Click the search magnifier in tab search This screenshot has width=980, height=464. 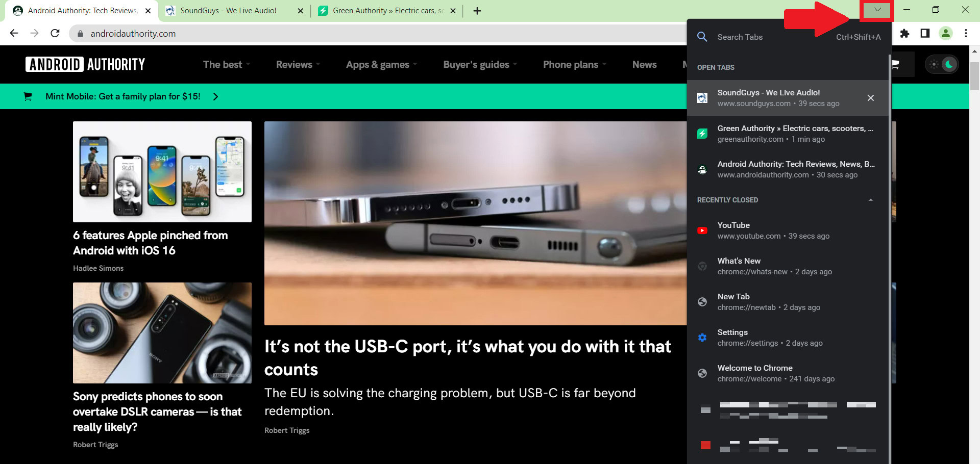[x=702, y=37]
